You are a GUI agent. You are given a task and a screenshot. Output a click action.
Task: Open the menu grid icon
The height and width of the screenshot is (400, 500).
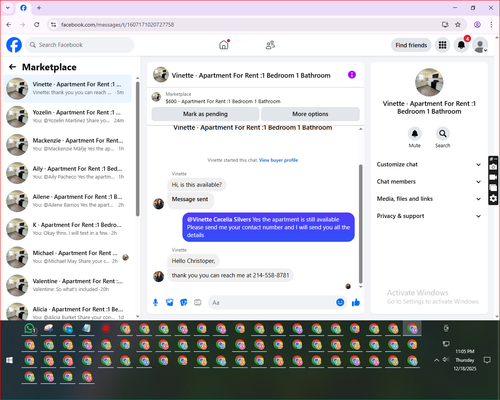pos(442,45)
